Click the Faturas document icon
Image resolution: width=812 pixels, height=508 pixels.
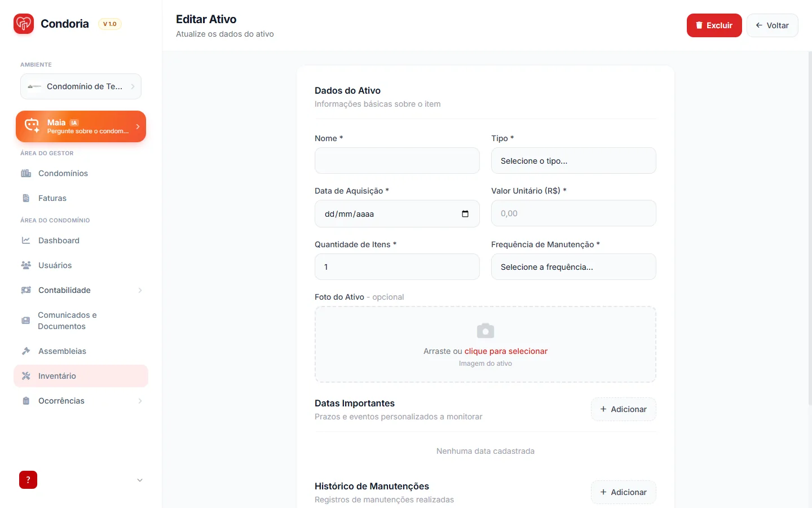tap(26, 198)
